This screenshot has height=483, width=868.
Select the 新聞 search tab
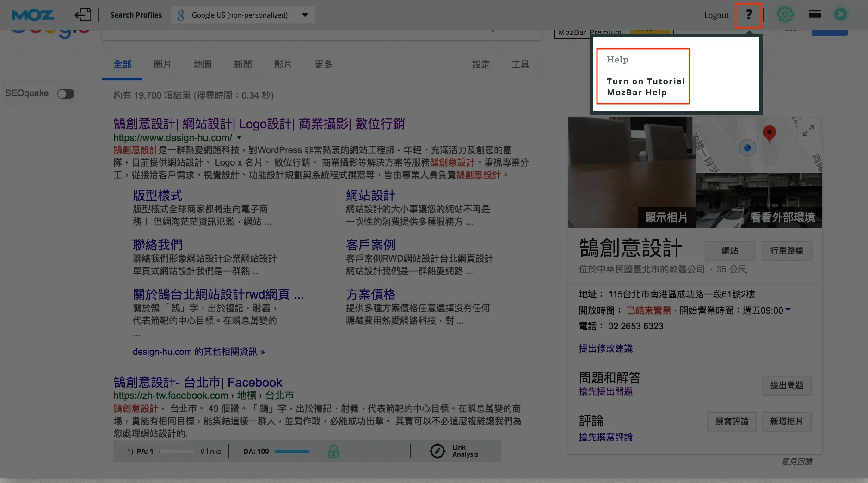coord(243,64)
